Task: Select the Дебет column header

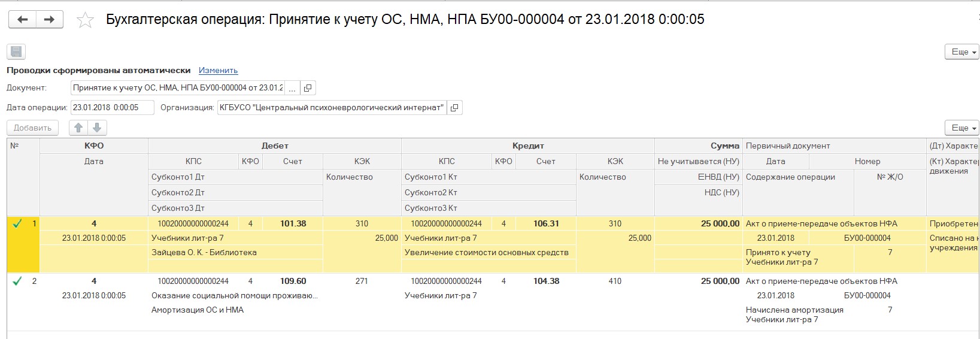Action: [x=275, y=146]
